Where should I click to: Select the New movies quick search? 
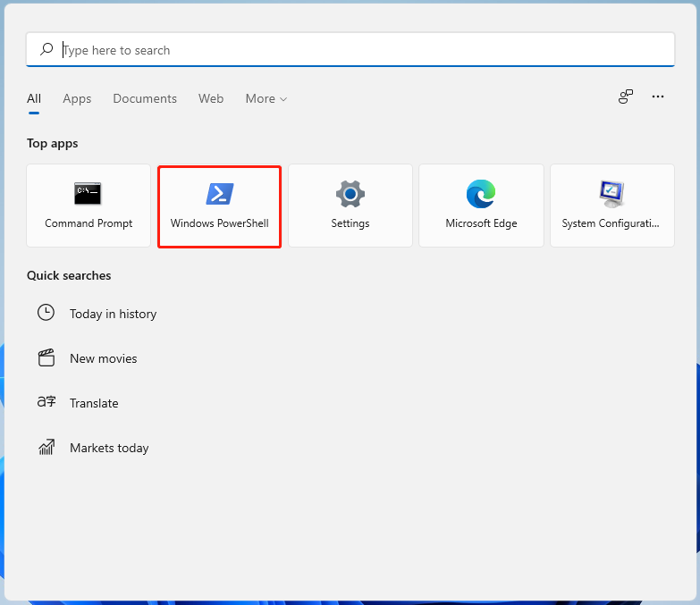pos(88,358)
